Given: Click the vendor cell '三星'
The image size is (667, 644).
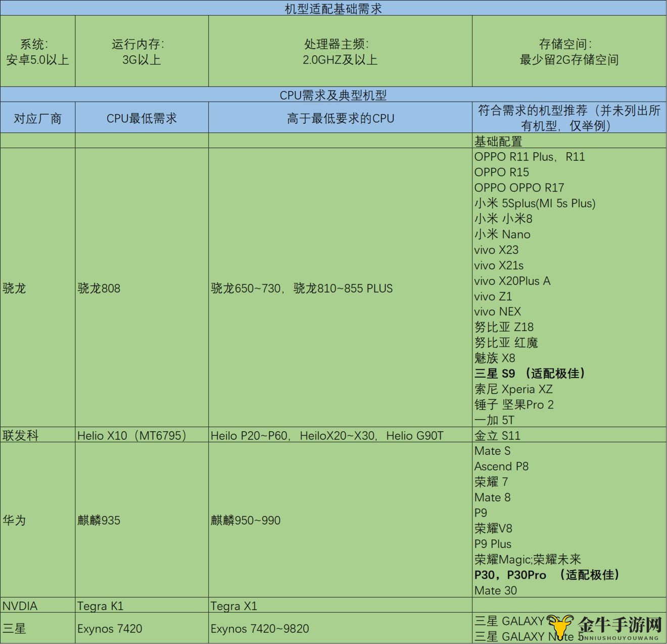Looking at the screenshot, I should (x=38, y=628).
